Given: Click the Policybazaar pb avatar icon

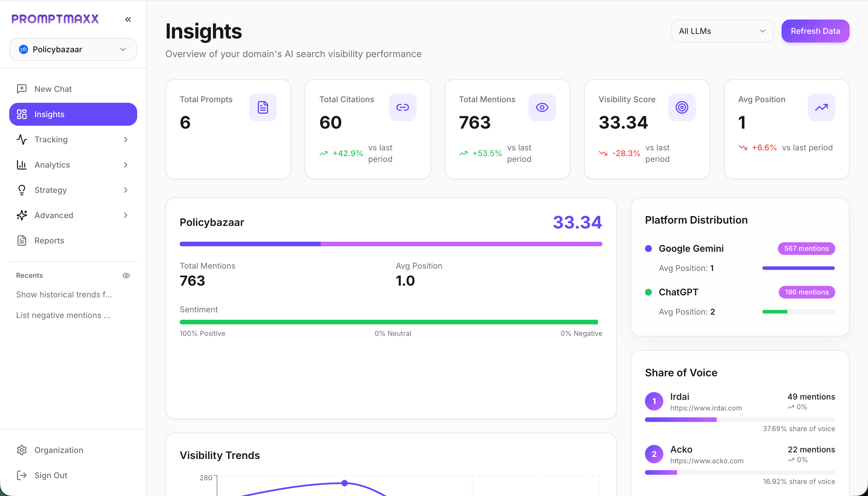Looking at the screenshot, I should click(23, 49).
